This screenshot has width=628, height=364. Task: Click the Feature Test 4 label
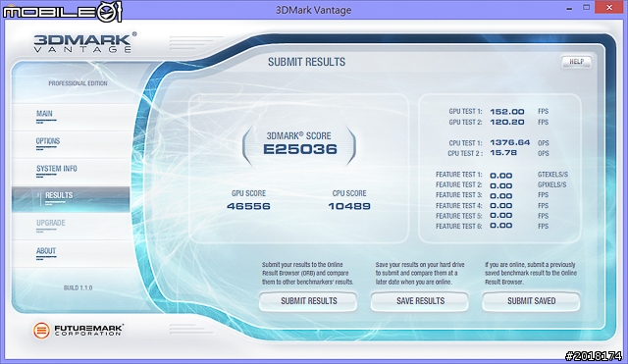pyautogui.click(x=459, y=206)
